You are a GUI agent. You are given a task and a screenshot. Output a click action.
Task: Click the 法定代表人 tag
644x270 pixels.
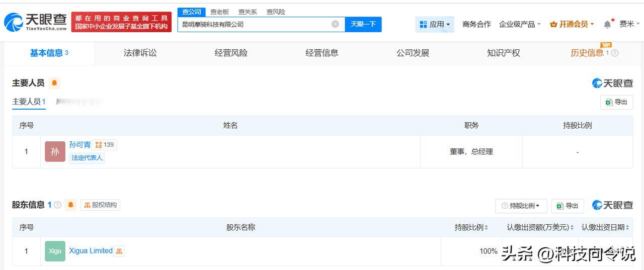click(87, 158)
